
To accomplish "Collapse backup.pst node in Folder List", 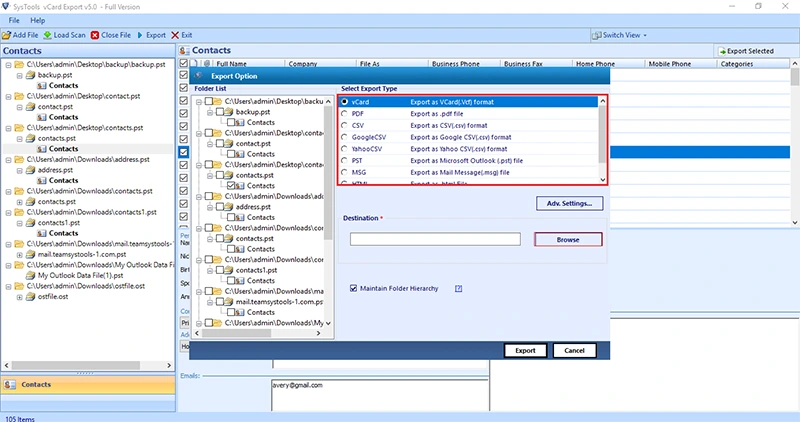I will point(210,112).
